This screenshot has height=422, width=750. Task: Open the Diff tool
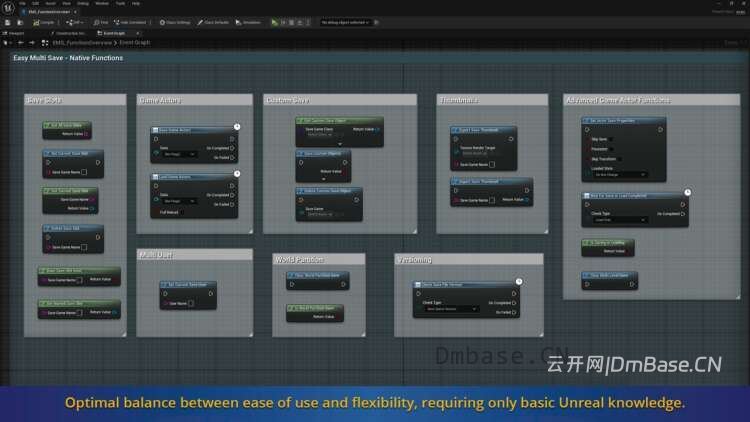pos(75,22)
